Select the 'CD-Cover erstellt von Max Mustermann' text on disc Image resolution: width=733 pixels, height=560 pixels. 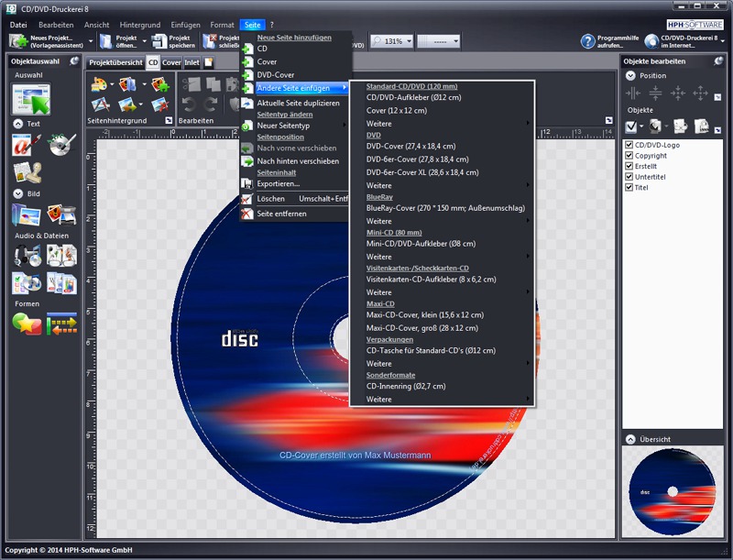point(356,455)
